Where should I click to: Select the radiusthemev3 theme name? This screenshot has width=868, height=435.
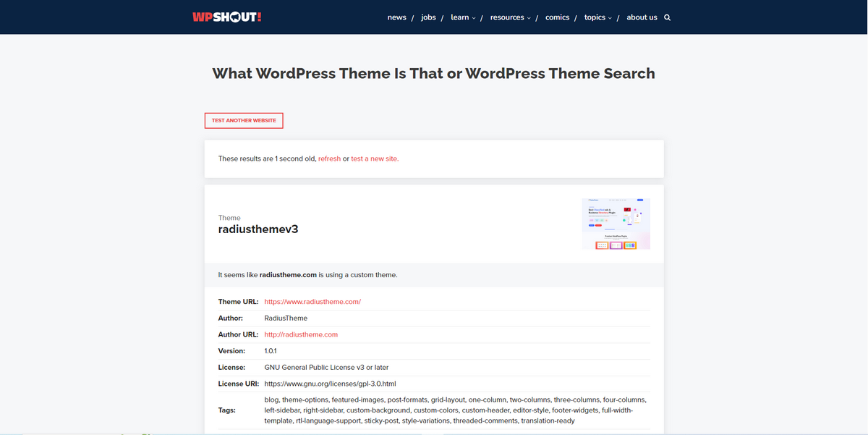pyautogui.click(x=258, y=229)
